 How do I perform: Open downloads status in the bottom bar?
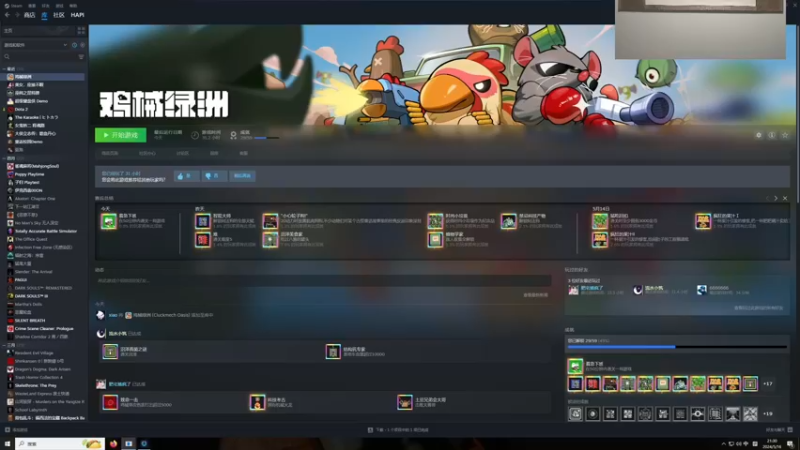(x=399, y=430)
